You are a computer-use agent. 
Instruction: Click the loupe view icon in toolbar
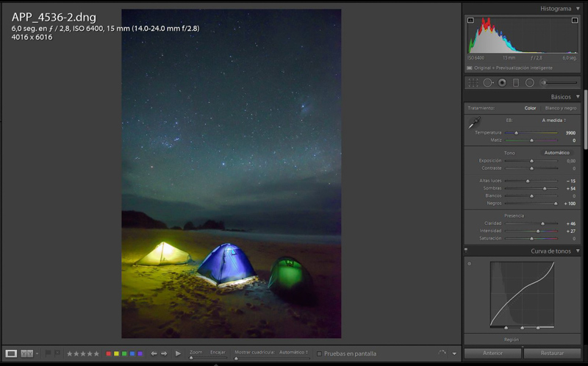11,354
